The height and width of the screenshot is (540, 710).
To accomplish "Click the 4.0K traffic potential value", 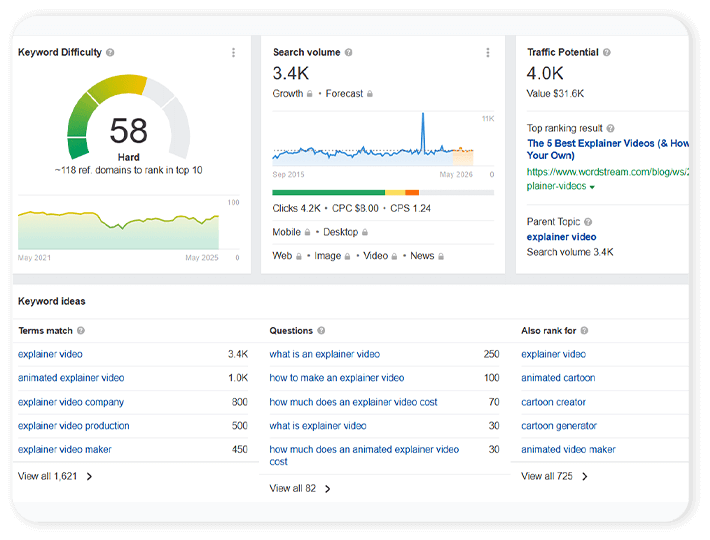I will coord(545,73).
